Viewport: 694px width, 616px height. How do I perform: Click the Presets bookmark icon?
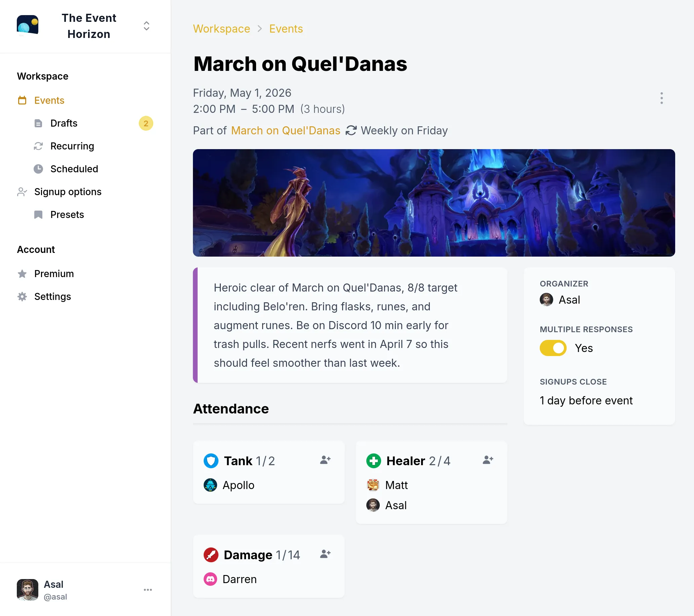(38, 215)
